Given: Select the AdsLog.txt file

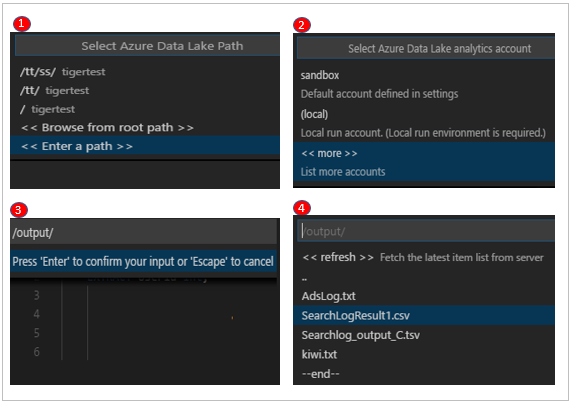Looking at the screenshot, I should pos(424,296).
